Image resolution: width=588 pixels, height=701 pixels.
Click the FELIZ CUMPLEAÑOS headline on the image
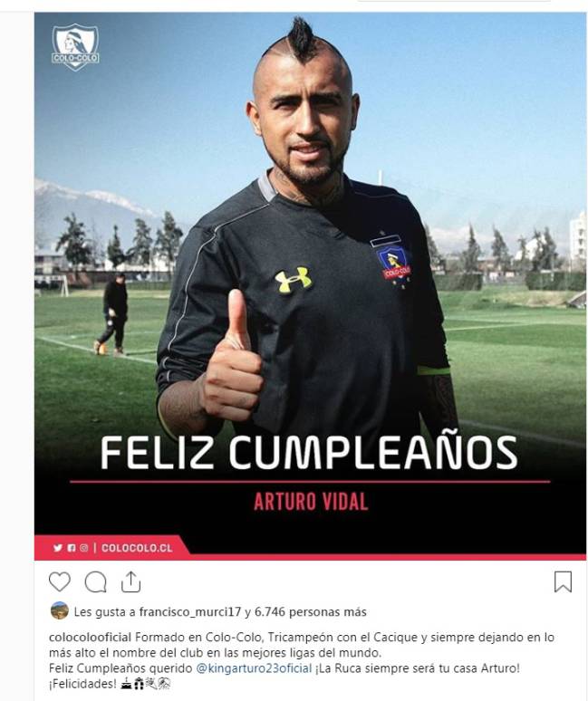click(309, 452)
